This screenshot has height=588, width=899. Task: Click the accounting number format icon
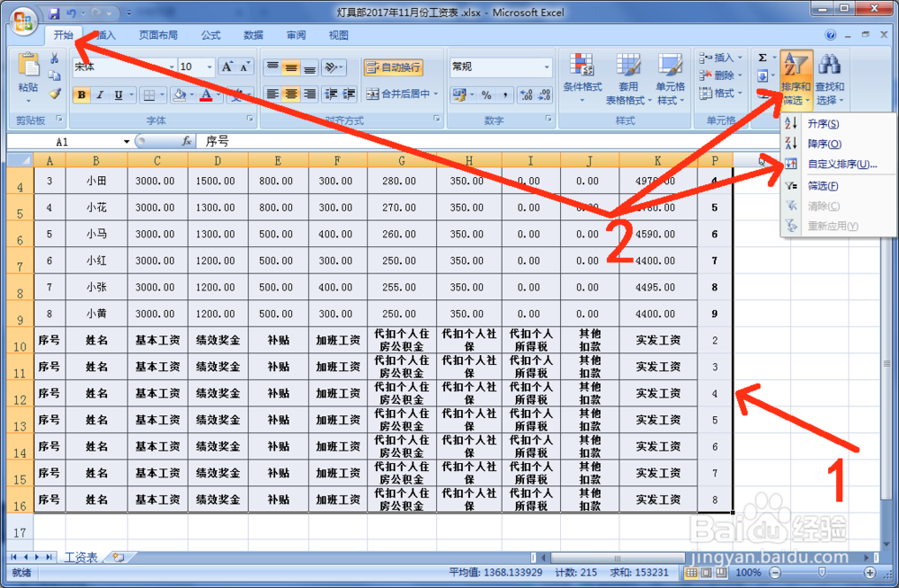click(x=458, y=94)
